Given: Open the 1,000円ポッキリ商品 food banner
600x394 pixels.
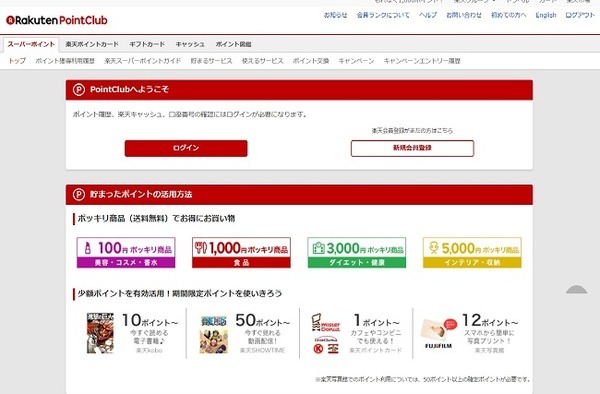Looking at the screenshot, I should pos(241,252).
